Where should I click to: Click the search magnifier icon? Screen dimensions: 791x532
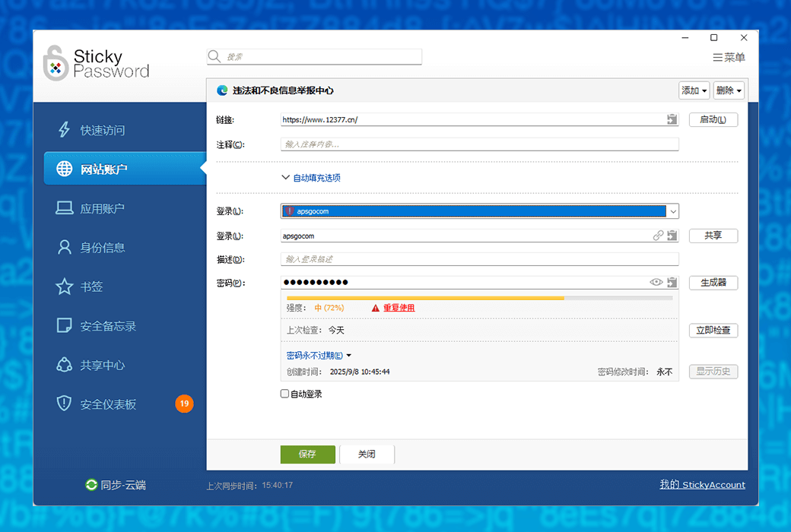(x=214, y=56)
